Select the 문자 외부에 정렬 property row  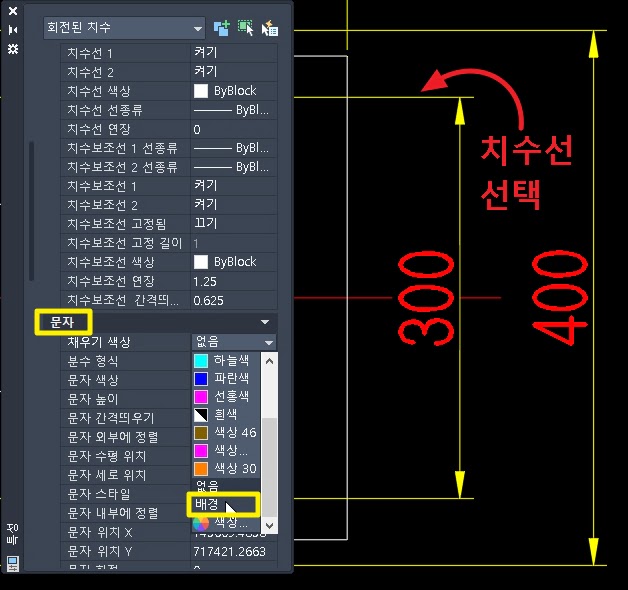pos(125,437)
